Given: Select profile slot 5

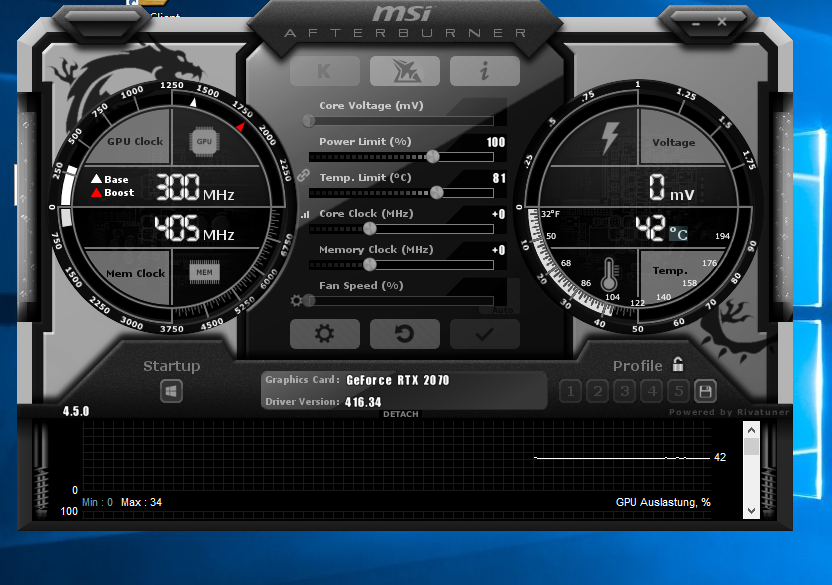Looking at the screenshot, I should (x=679, y=392).
